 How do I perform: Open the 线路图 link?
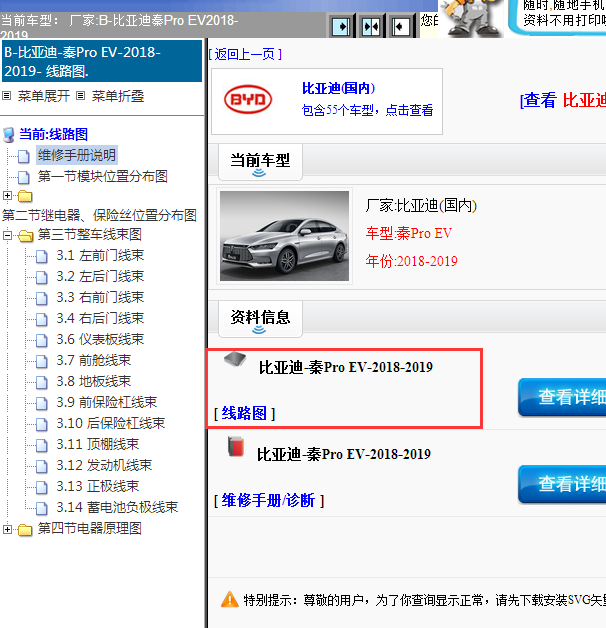coord(244,413)
